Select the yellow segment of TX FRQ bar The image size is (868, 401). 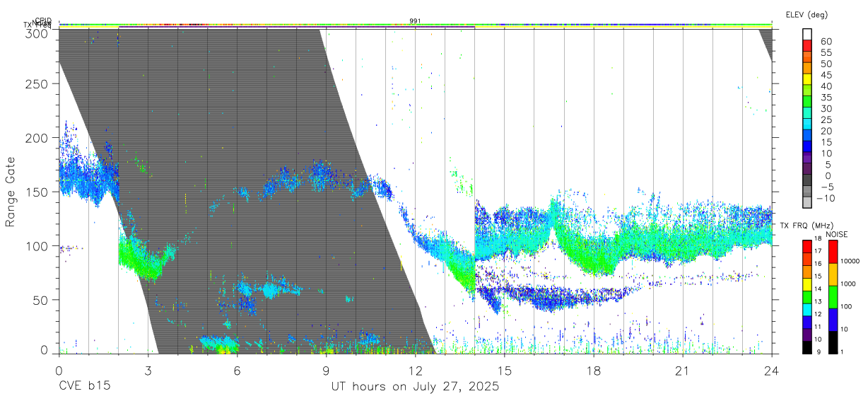click(x=807, y=284)
